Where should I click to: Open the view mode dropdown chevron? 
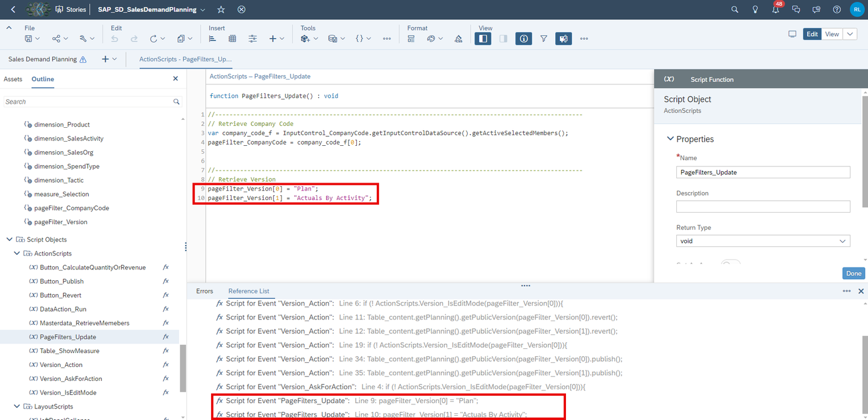click(850, 34)
